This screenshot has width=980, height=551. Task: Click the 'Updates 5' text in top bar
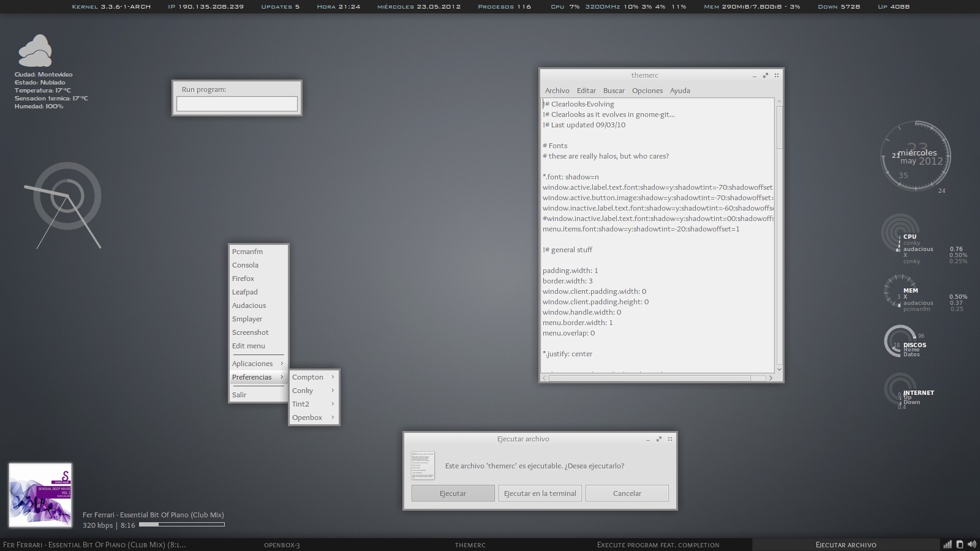(281, 7)
